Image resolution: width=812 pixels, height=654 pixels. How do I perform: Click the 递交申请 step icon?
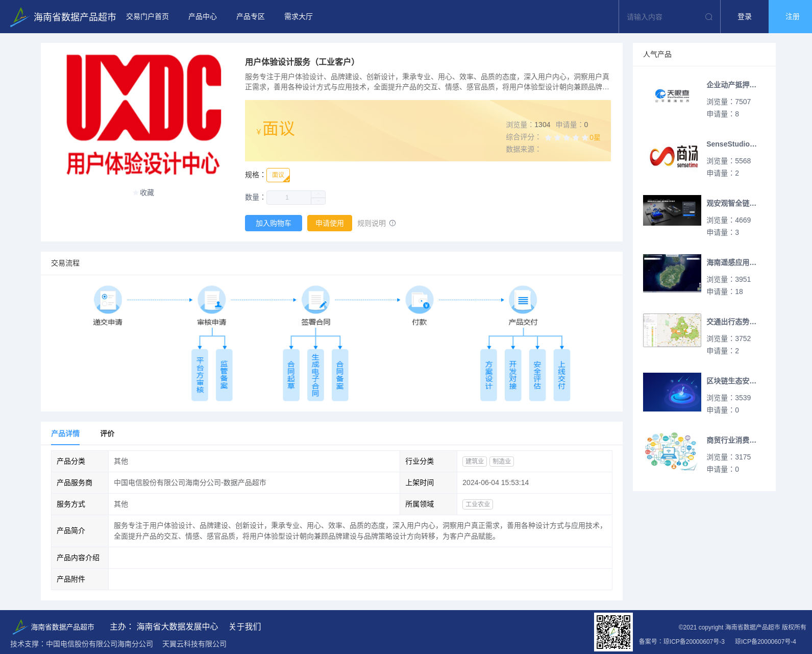pos(108,300)
